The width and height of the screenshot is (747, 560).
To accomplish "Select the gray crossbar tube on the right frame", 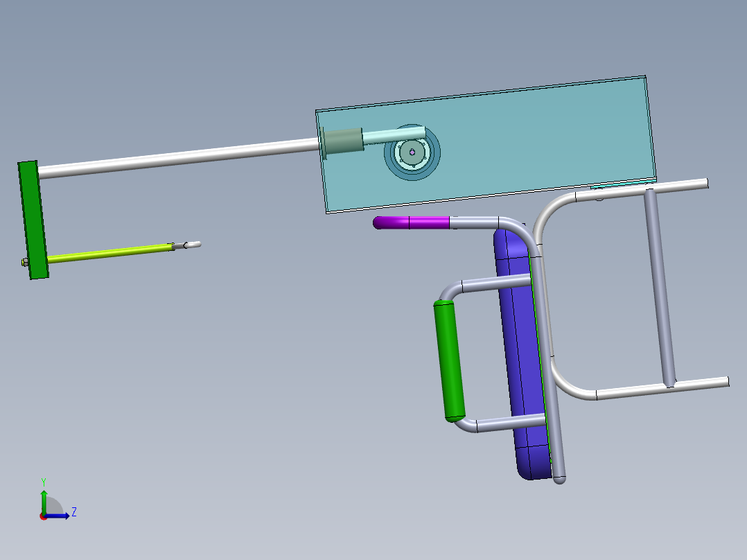I will tap(660, 288).
